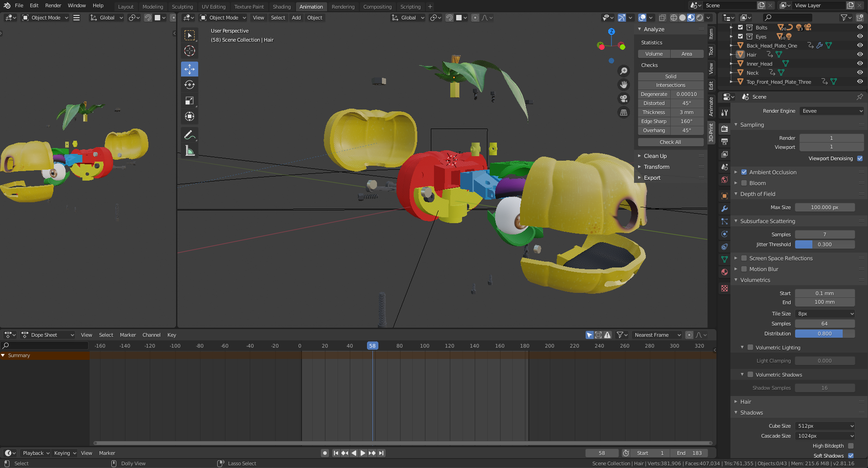Pick the Select Box tool
Viewport: 868px width, 468px height.
tap(190, 35)
